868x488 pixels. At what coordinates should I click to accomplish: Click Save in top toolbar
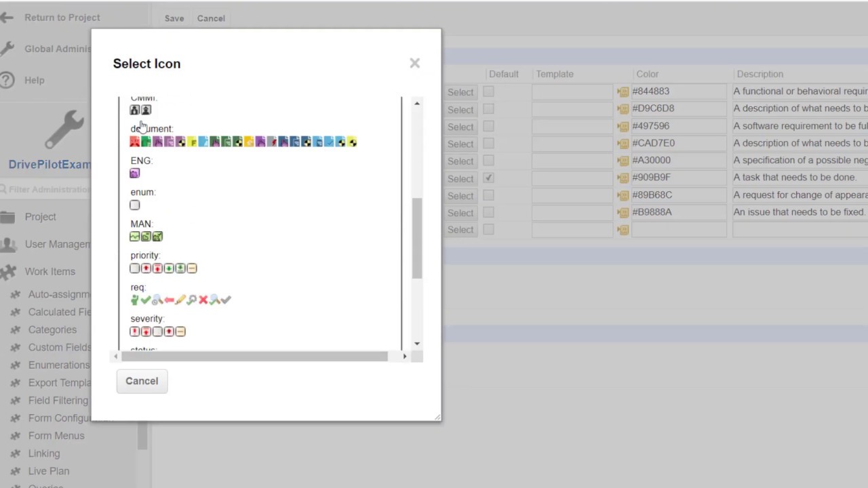174,18
